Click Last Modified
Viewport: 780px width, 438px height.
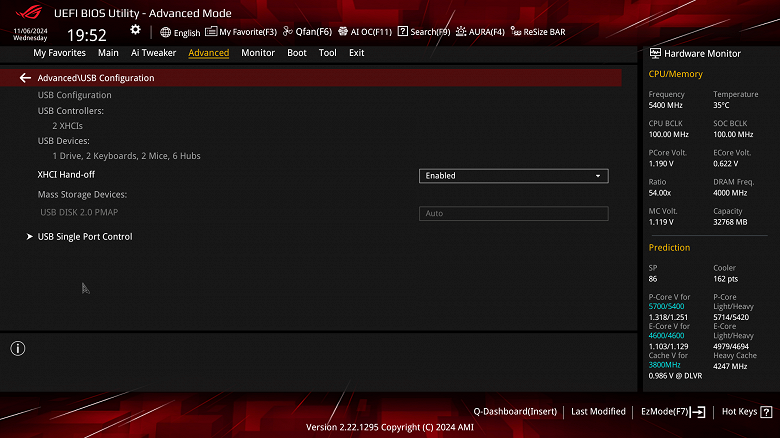(x=598, y=412)
